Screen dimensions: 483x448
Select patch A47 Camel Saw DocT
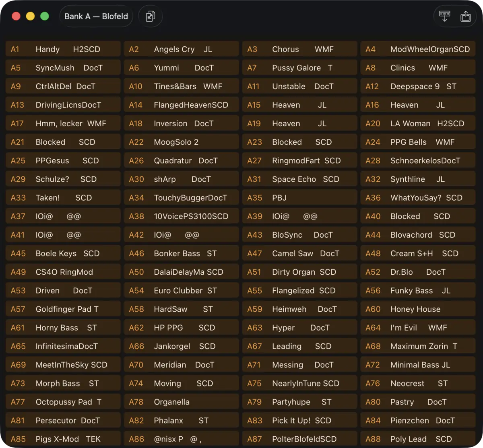coord(300,253)
